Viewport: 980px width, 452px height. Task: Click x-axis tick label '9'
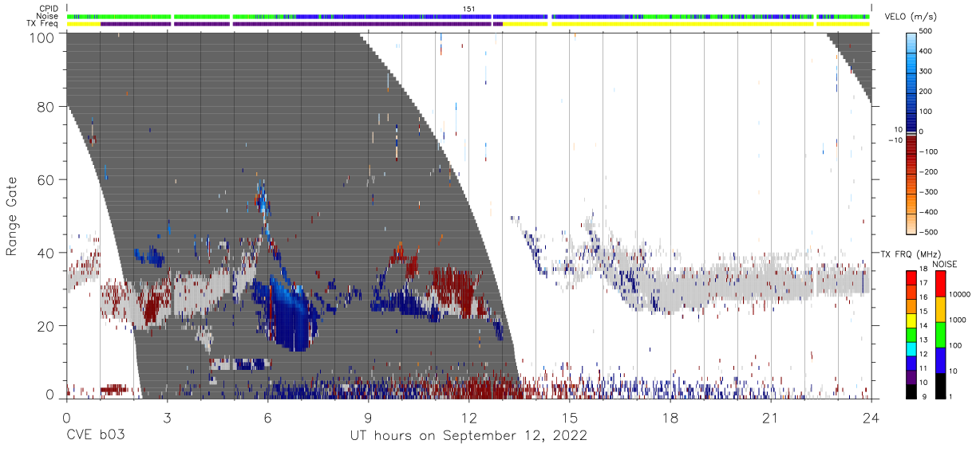pos(368,417)
